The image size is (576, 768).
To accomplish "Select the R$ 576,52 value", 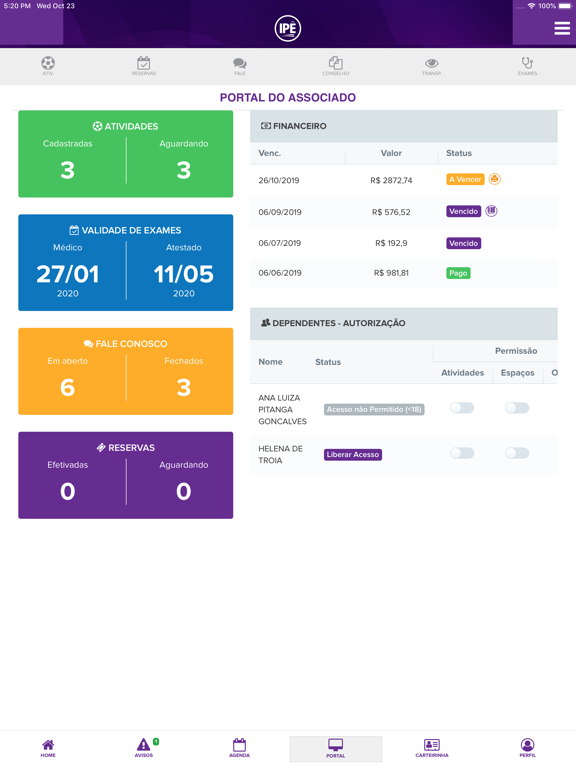I will (391, 212).
